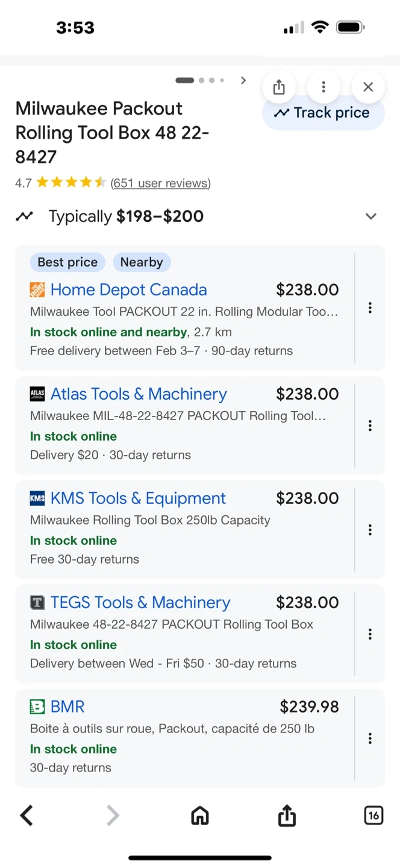Open more options for Atlas Tools listing
The height and width of the screenshot is (868, 400).
[370, 426]
